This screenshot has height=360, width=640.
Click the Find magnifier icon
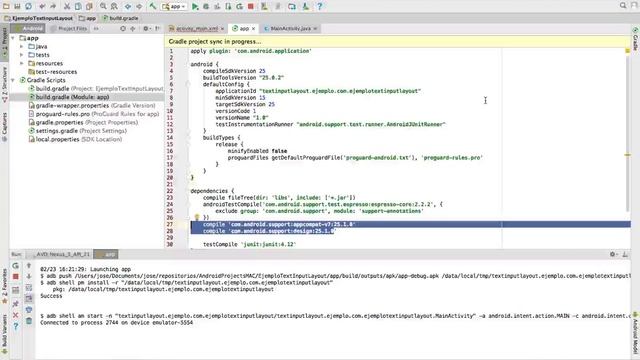tap(103, 6)
